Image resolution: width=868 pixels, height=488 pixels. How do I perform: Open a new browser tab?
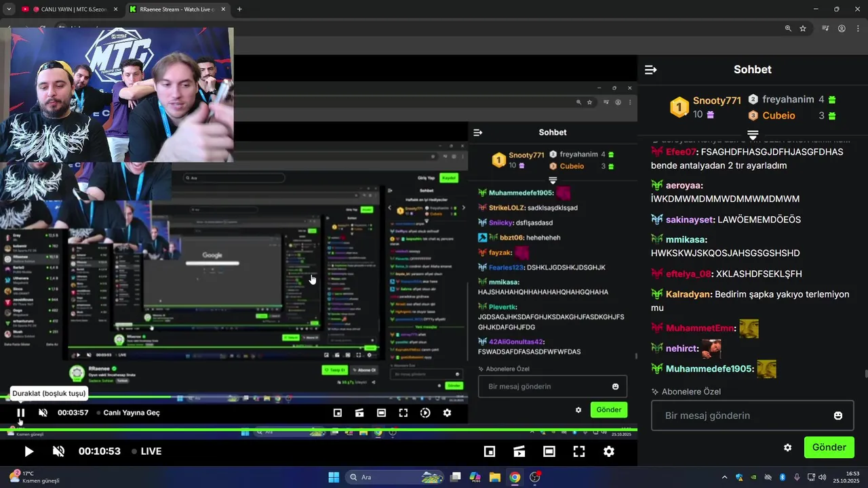tap(239, 9)
